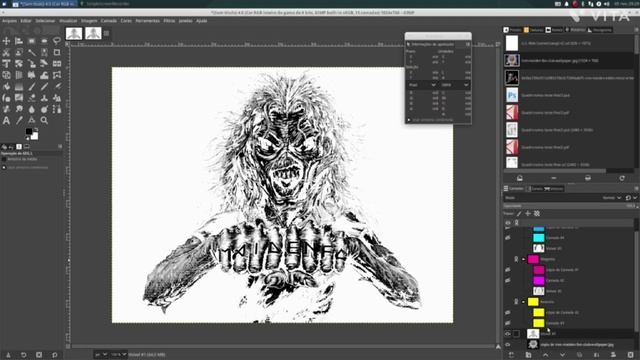Toggle the lock pixels brush icon
The image size is (640, 360).
click(519, 213)
